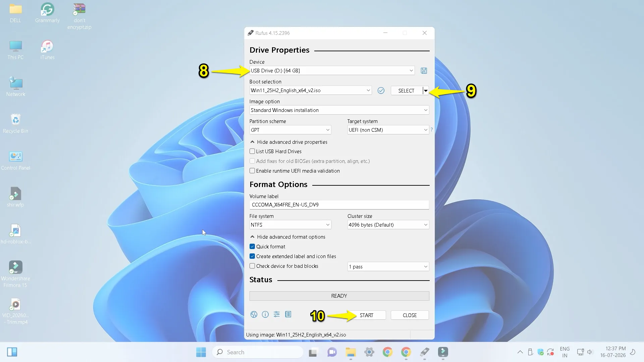This screenshot has width=644, height=362.
Task: Collapse Hide advanced drive properties
Action: [288, 142]
